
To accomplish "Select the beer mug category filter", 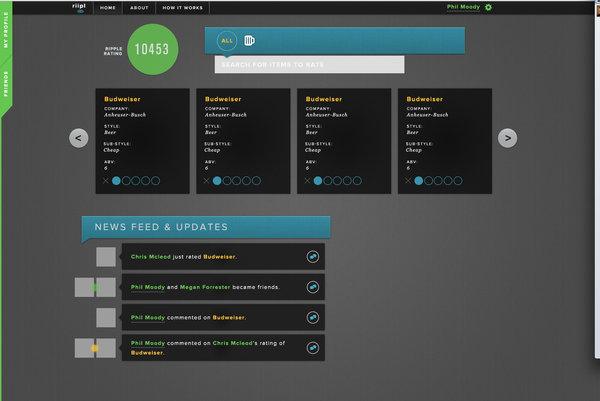I will click(x=249, y=40).
